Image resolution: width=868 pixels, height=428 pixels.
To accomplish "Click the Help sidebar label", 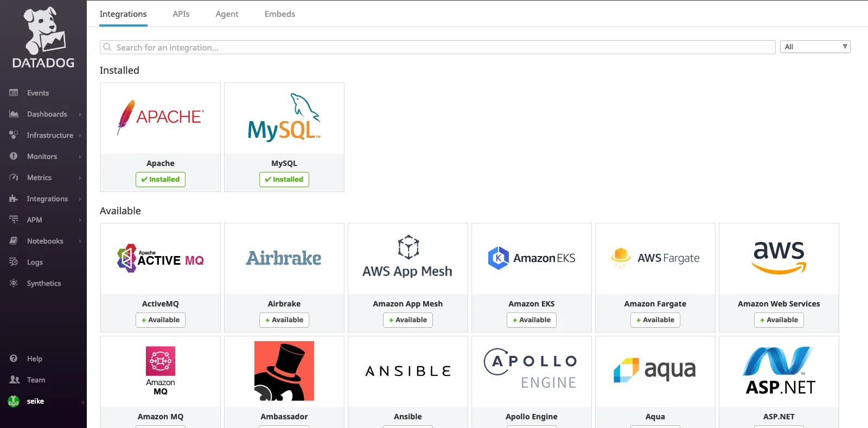I will click(35, 359).
